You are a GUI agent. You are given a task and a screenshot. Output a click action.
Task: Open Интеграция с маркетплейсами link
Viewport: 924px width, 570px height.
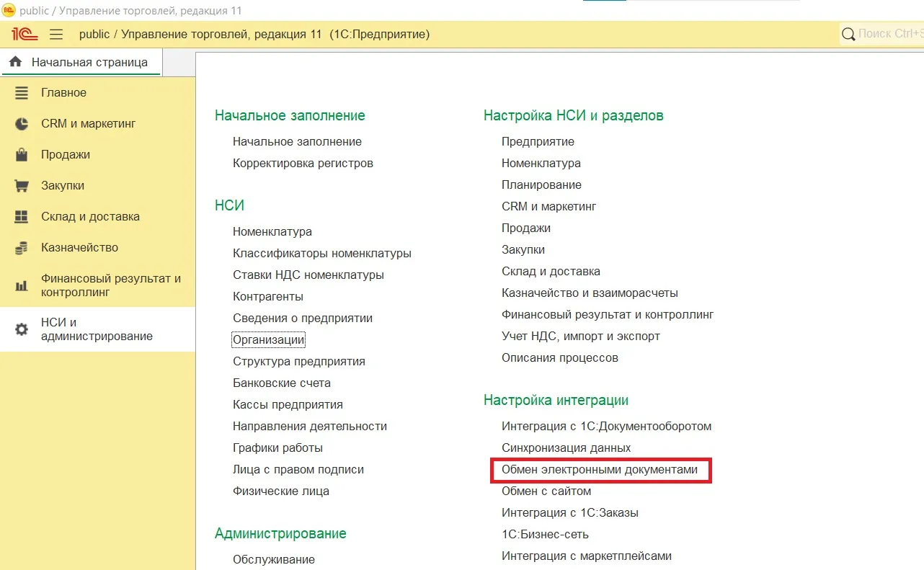(x=586, y=556)
